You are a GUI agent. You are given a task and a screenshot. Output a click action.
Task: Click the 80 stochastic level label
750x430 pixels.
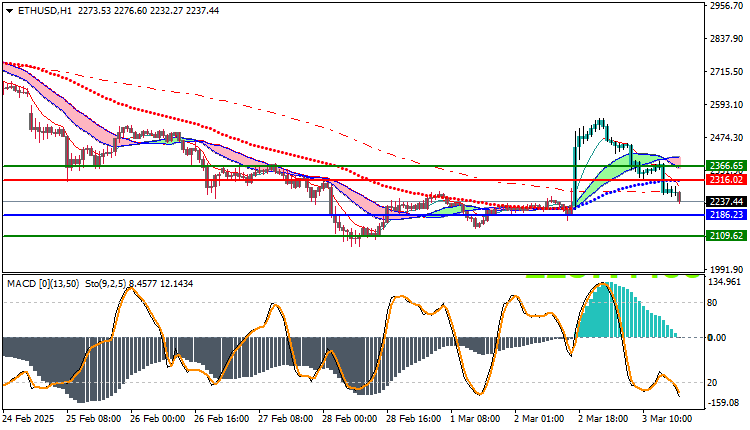click(712, 302)
